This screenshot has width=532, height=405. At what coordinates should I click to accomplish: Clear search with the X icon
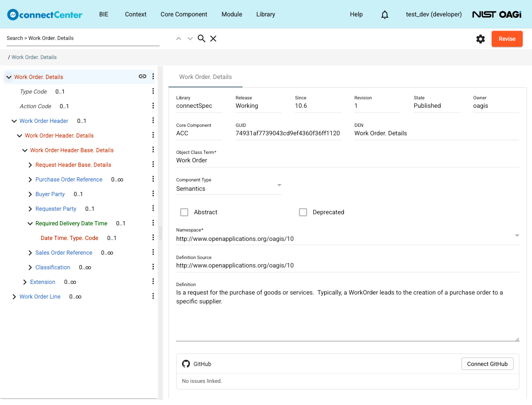(x=213, y=39)
